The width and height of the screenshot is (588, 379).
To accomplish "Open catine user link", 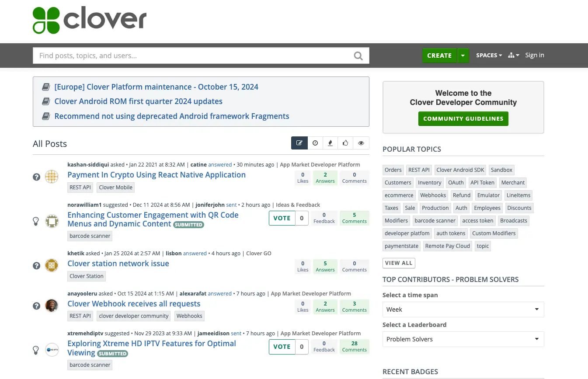I will (x=198, y=165).
